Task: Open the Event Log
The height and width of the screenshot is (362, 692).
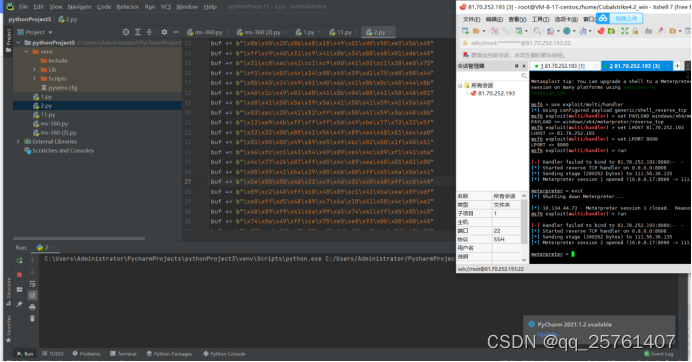Action: [x=658, y=354]
